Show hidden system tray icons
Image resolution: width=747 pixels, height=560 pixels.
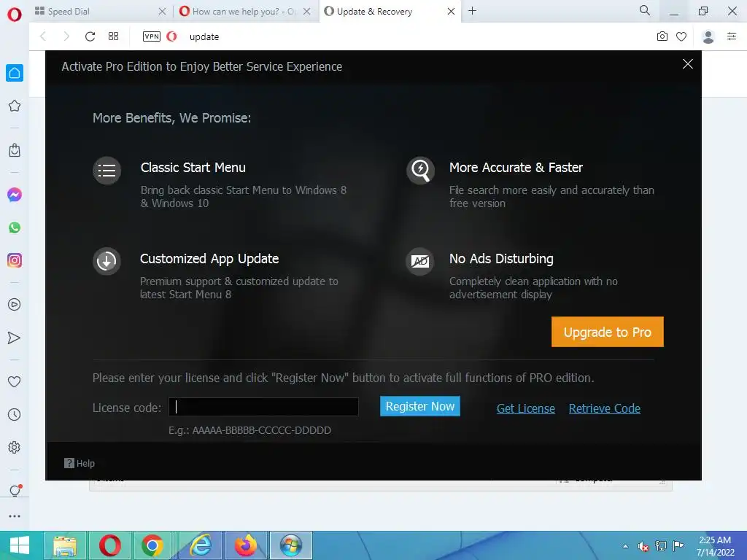(625, 546)
